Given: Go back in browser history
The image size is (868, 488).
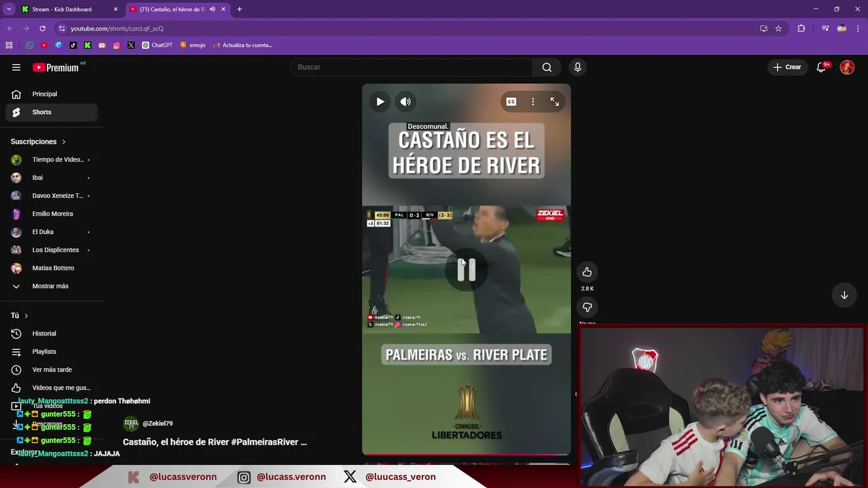Looking at the screenshot, I should 9,28.
